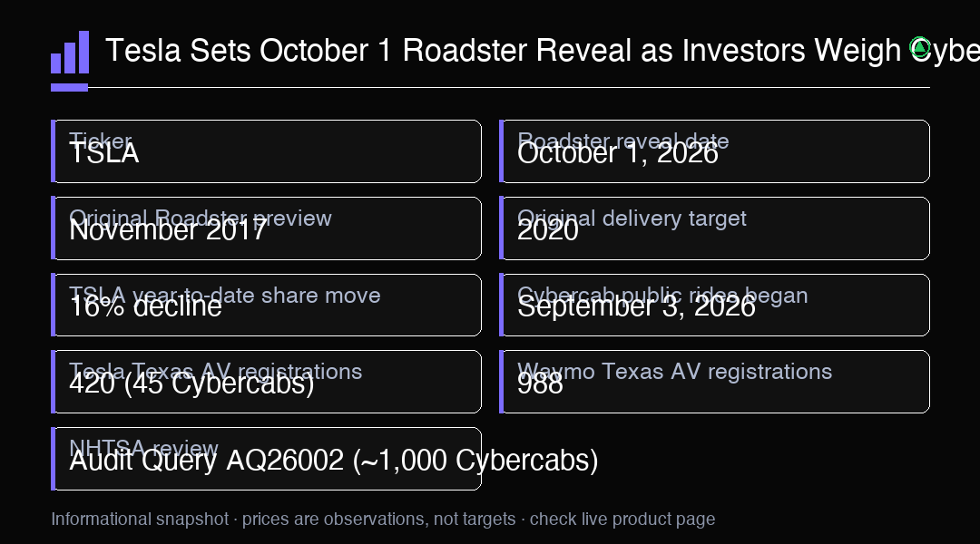The image size is (980, 544).
Task: Open the NHTSA review Audit Query card
Action: coord(266,459)
